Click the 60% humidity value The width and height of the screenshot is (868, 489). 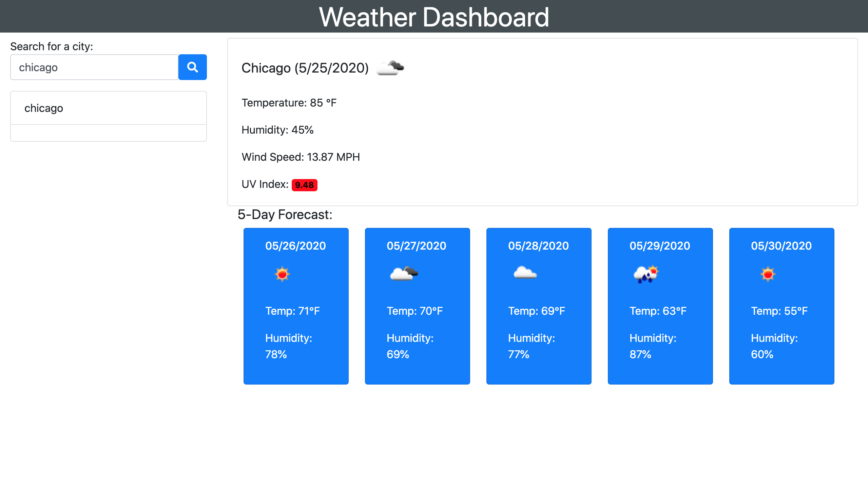pos(762,354)
